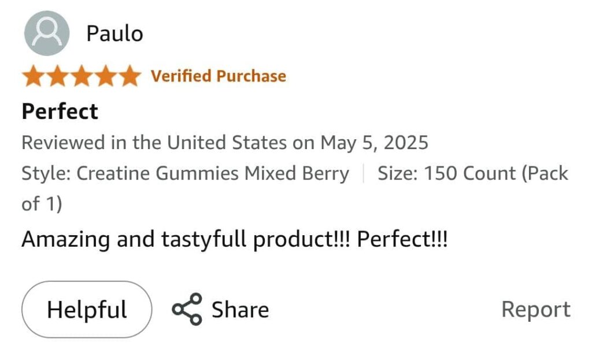
Task: Click the first orange rating star
Action: (34, 76)
